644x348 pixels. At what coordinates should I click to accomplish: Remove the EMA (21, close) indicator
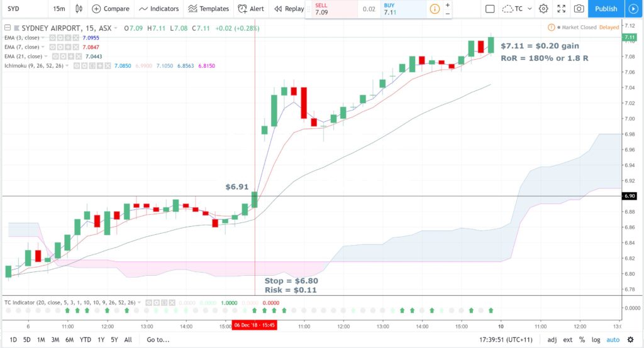[x=79, y=57]
